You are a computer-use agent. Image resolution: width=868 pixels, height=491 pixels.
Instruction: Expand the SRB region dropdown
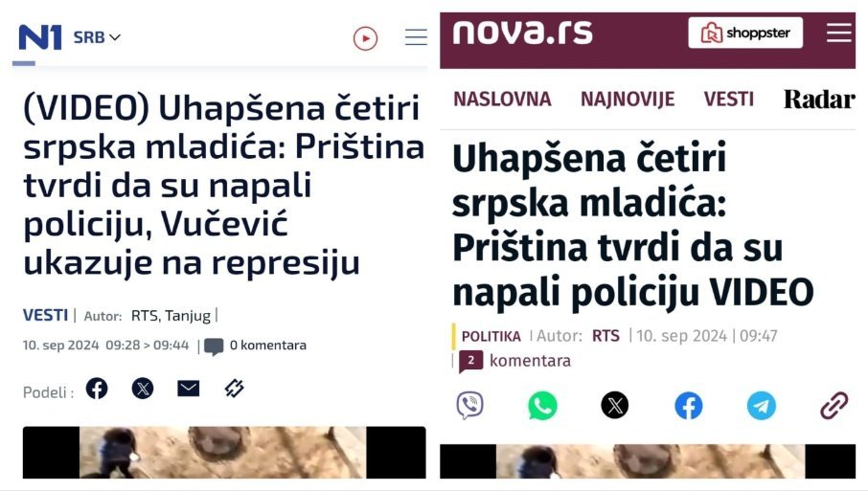(x=97, y=37)
